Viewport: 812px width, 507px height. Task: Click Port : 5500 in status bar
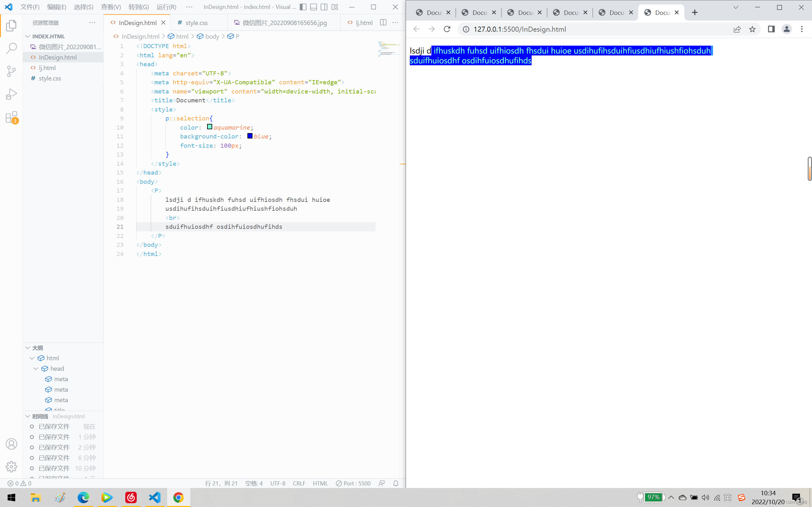point(353,483)
